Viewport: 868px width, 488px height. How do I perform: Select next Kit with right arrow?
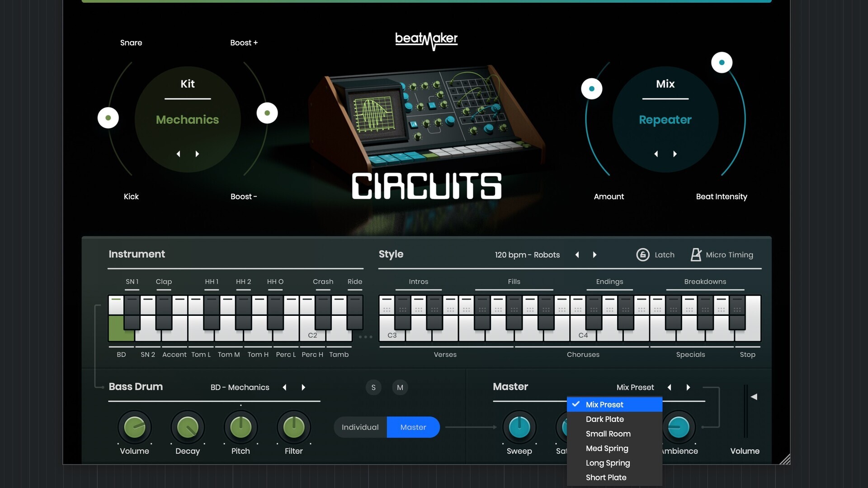[197, 154]
